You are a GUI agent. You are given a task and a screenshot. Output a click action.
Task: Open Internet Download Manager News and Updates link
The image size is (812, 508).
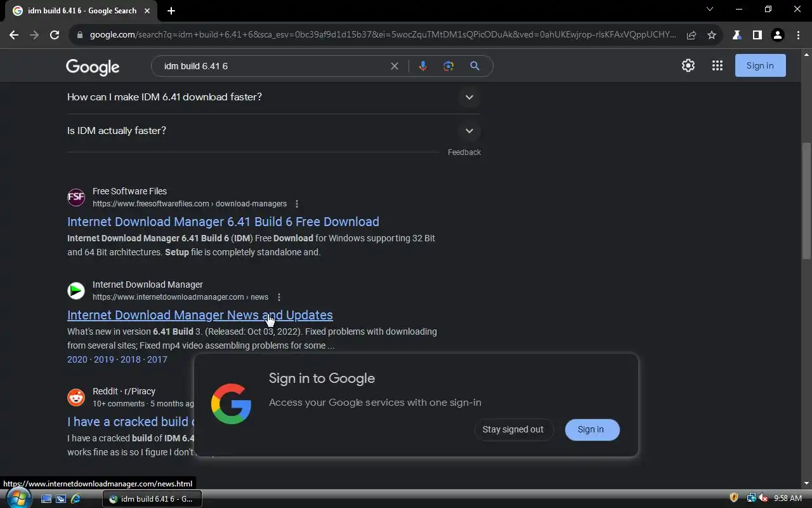tap(200, 315)
